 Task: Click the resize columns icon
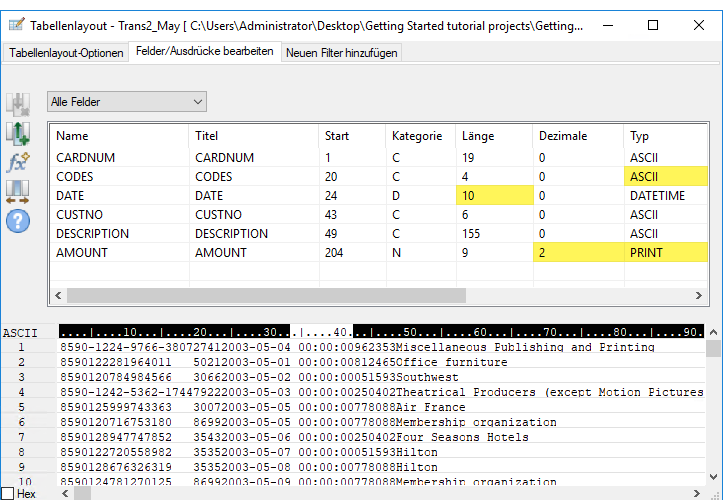(18, 191)
